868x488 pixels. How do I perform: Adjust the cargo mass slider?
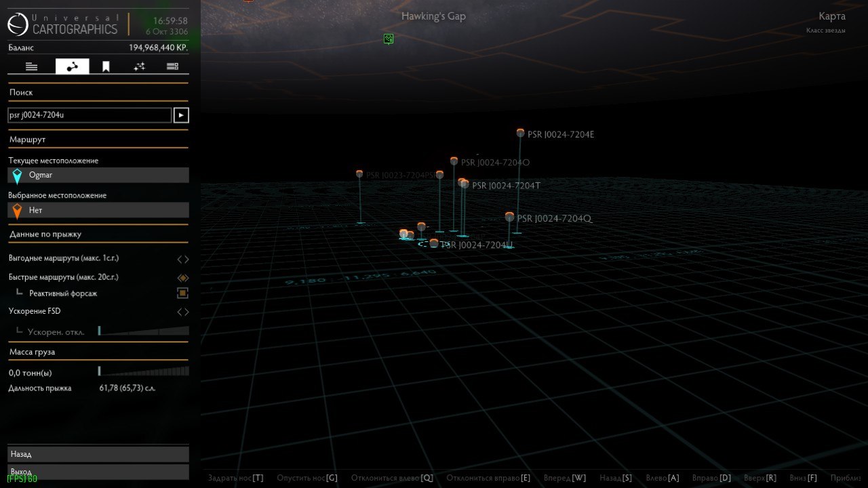pyautogui.click(x=143, y=371)
